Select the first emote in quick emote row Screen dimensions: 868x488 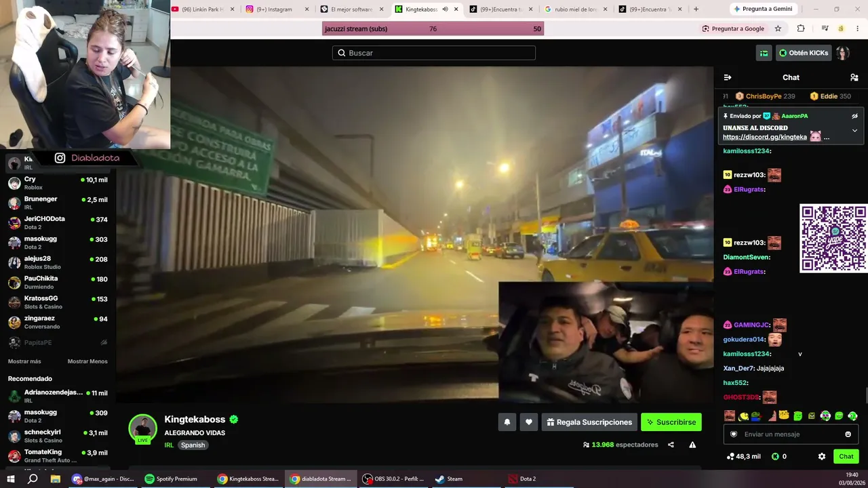pos(729,415)
